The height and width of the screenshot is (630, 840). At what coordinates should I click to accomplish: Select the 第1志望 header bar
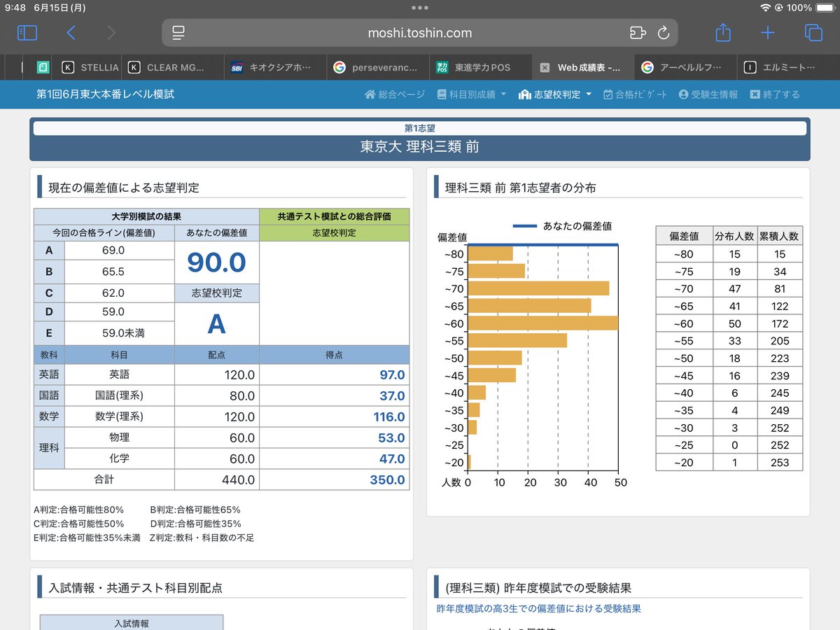click(420, 128)
